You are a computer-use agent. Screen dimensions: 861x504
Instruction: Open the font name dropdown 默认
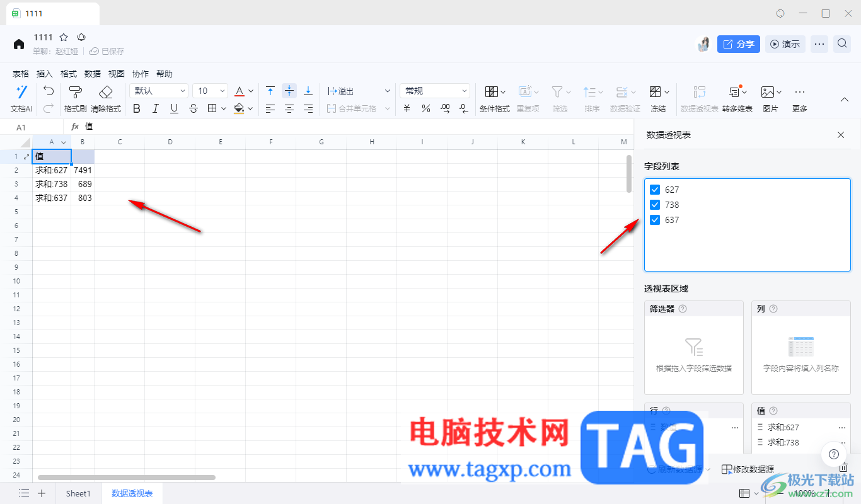159,91
